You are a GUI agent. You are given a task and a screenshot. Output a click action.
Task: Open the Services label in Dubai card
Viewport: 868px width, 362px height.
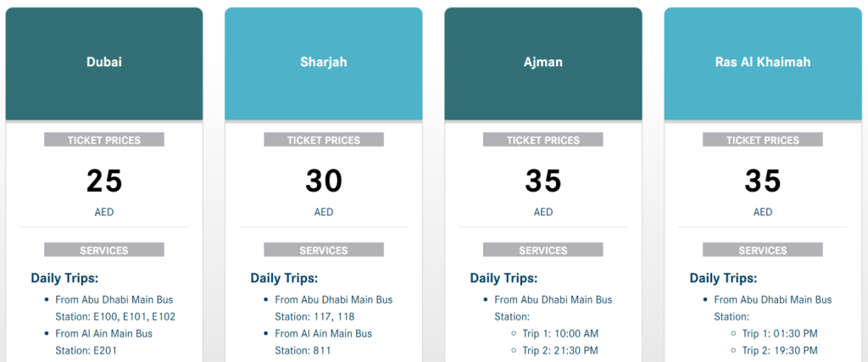104,249
